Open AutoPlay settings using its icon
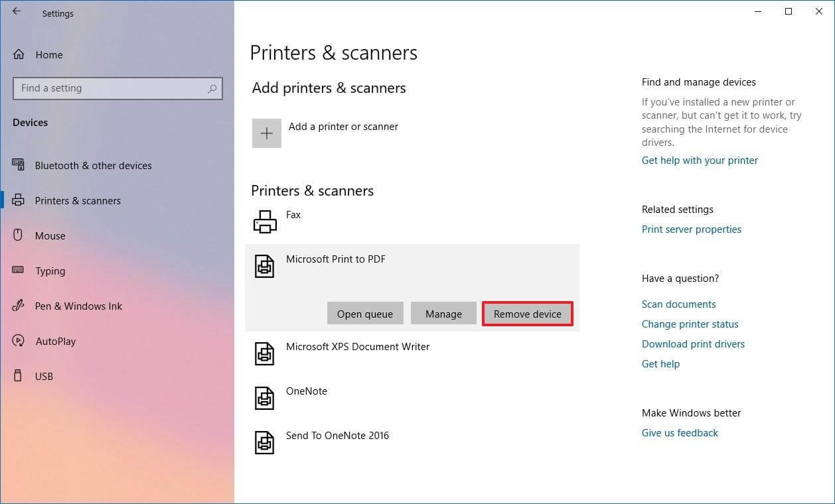This screenshot has width=835, height=504. tap(17, 341)
